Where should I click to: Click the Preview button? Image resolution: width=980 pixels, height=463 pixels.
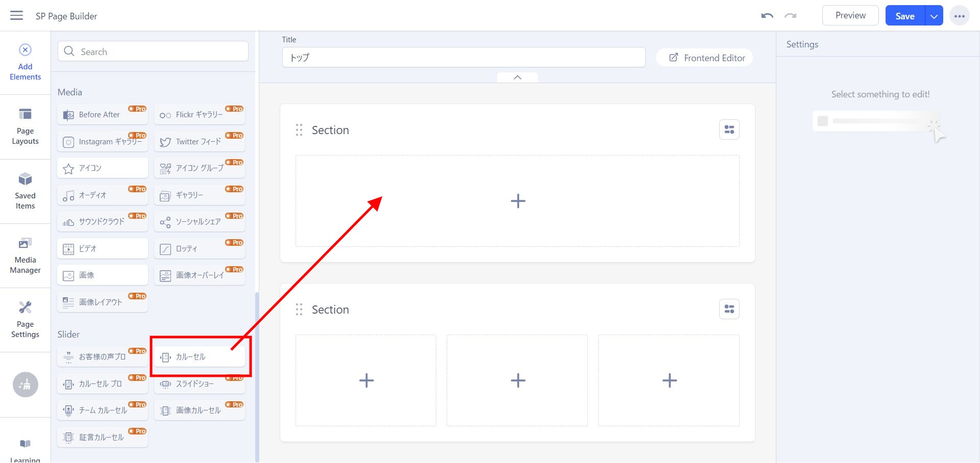pos(850,16)
